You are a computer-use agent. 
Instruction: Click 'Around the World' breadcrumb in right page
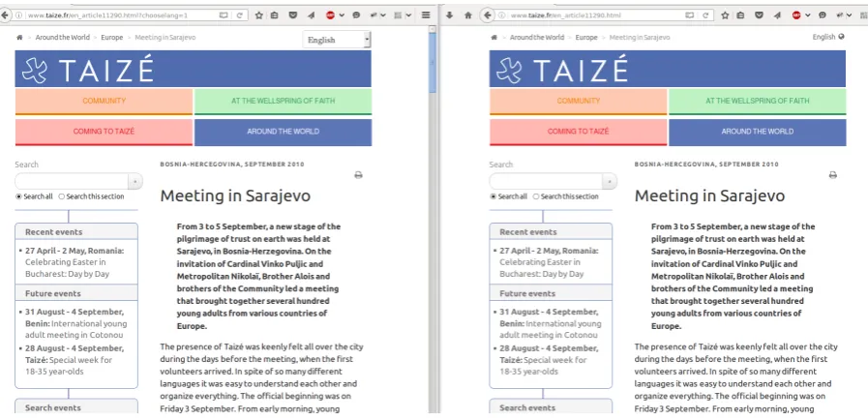(536, 38)
